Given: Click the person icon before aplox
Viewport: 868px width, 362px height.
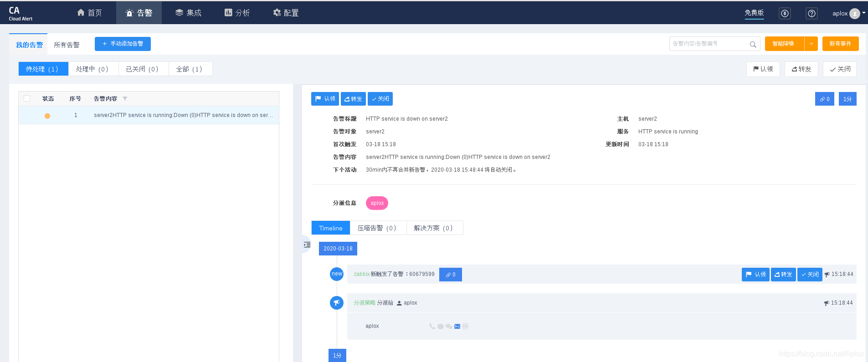Looking at the screenshot, I should [x=399, y=303].
